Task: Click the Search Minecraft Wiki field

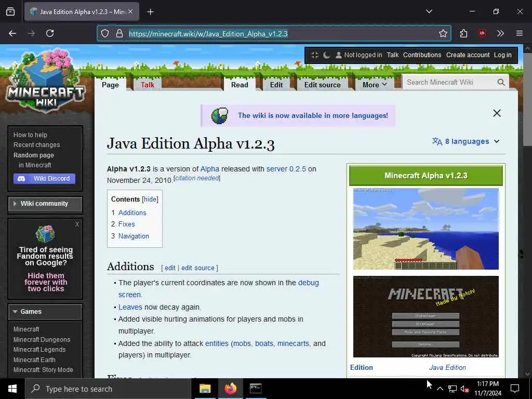Action: tap(449, 83)
